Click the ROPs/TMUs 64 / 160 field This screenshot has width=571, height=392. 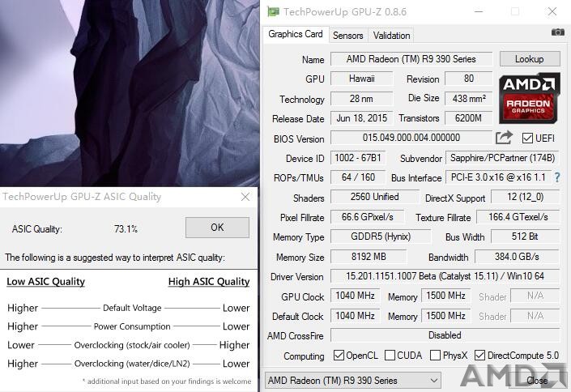358,177
